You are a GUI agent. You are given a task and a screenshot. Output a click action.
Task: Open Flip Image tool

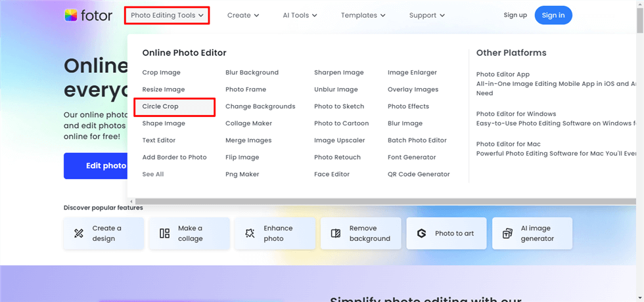pos(242,157)
